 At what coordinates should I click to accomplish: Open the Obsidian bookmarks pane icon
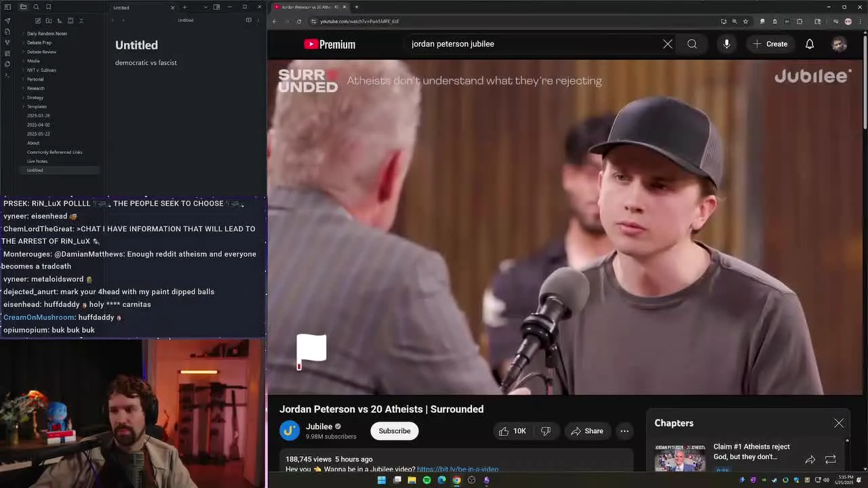tap(48, 7)
